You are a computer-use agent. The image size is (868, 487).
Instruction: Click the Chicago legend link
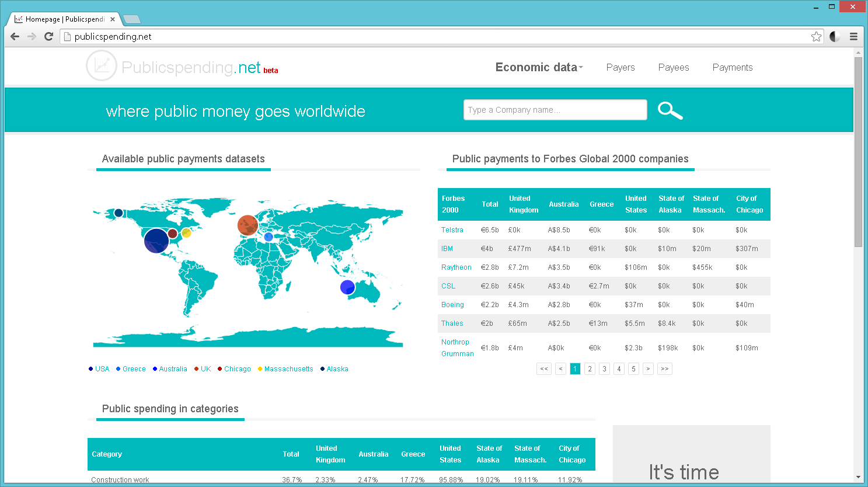pos(238,369)
